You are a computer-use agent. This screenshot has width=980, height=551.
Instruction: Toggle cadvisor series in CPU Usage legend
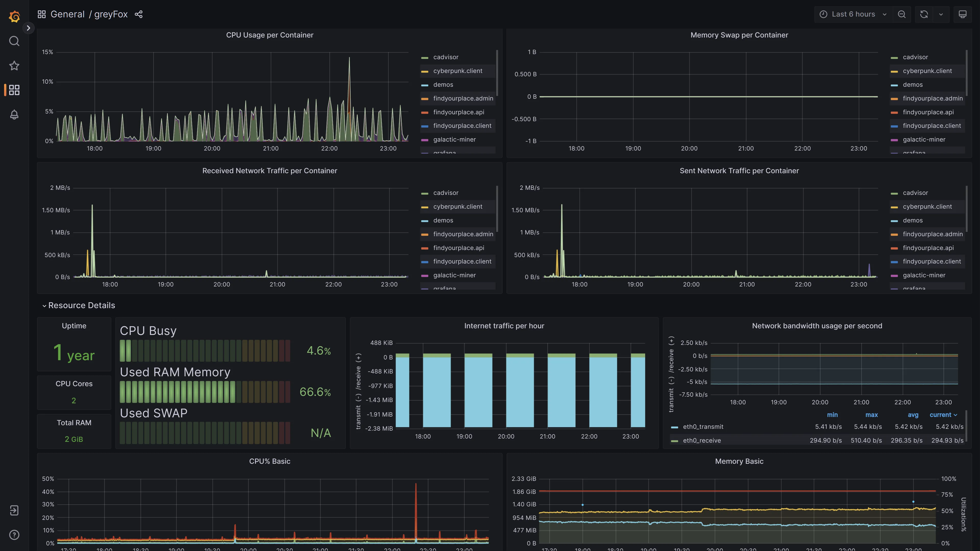click(x=446, y=57)
